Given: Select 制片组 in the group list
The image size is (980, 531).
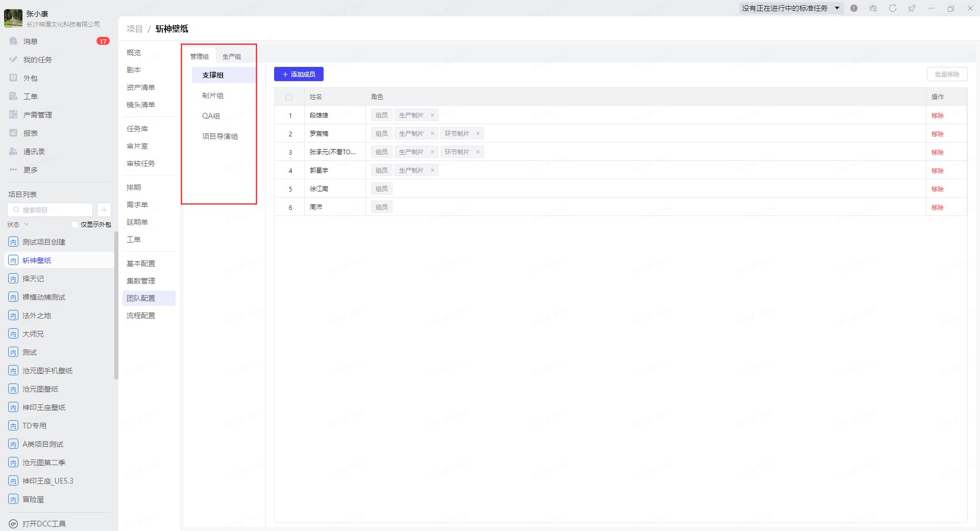Looking at the screenshot, I should click(x=213, y=95).
